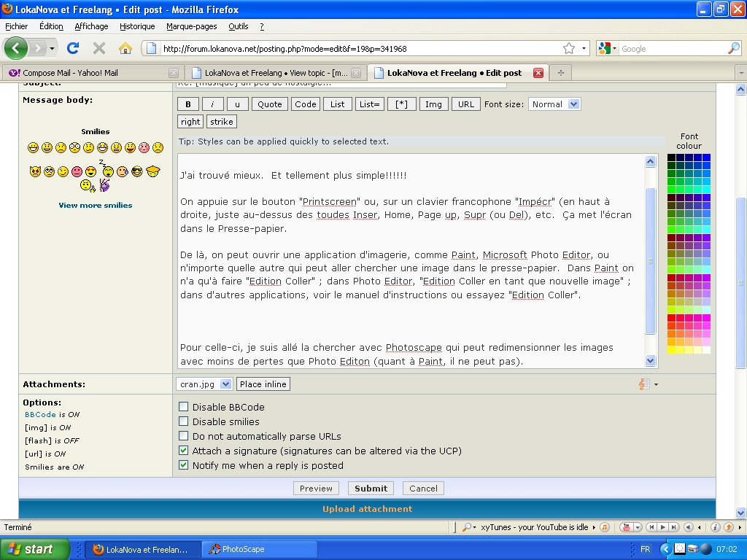Open URL bar history dropdown arrow
The width and height of the screenshot is (747, 560).
[x=584, y=48]
